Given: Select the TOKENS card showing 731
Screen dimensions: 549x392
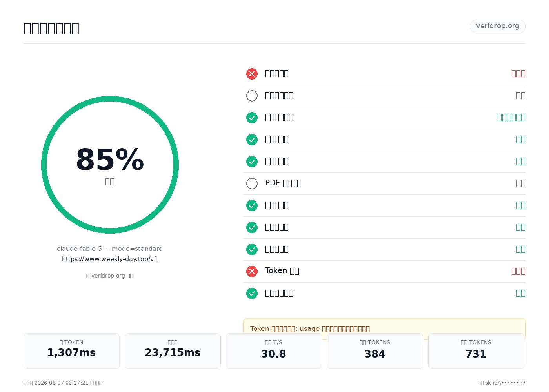Looking at the screenshot, I should coord(476,351).
